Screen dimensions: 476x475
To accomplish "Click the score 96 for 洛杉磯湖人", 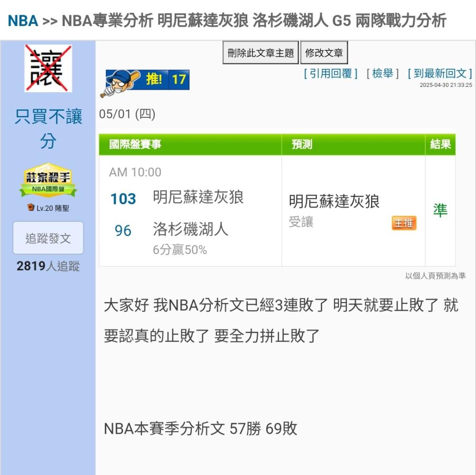I will click(x=123, y=231).
